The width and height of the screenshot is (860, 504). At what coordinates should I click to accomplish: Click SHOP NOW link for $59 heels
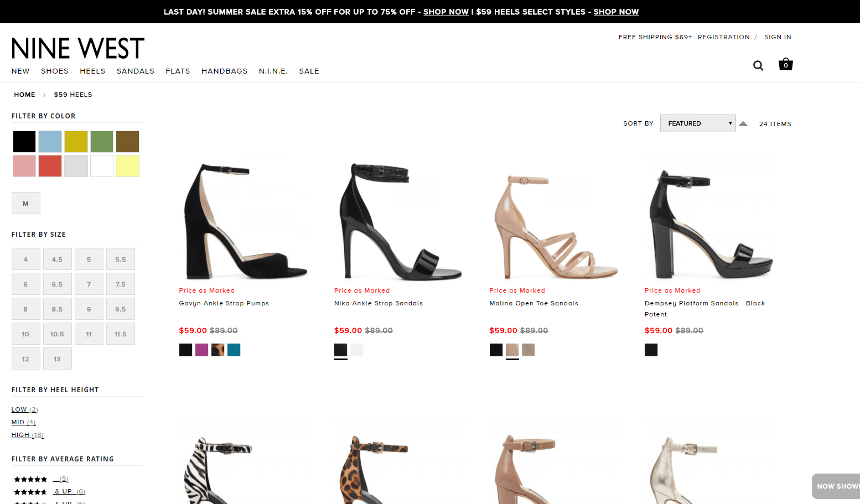pos(616,12)
